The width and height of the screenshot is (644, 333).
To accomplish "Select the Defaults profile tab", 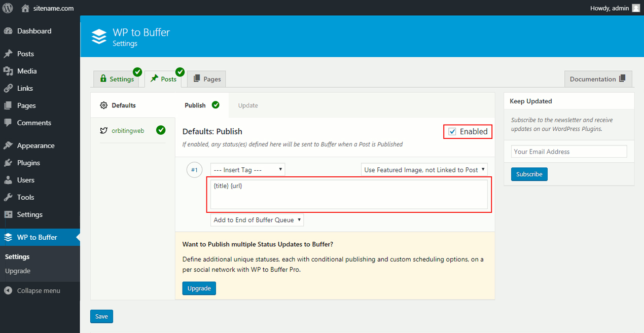I will pos(133,105).
